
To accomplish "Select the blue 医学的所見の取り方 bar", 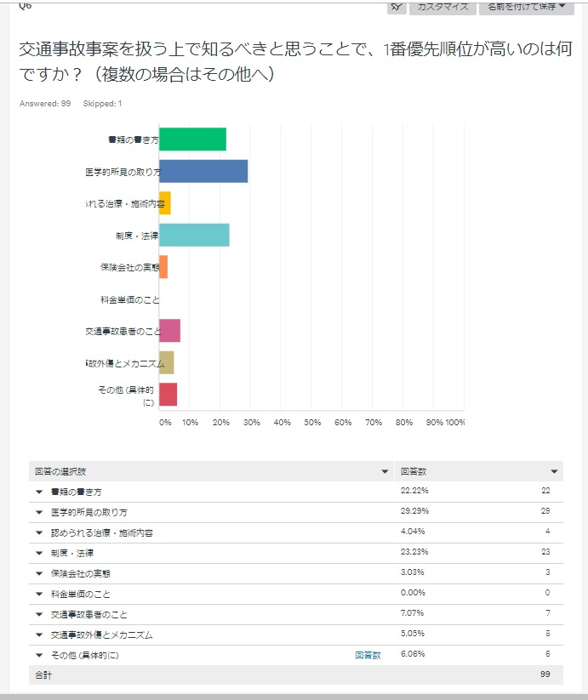I will tap(203, 171).
